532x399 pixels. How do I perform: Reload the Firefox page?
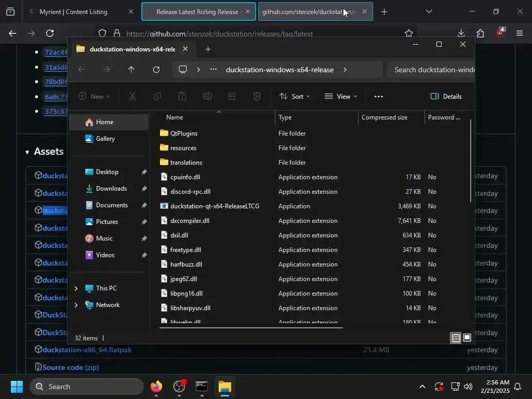click(x=50, y=33)
